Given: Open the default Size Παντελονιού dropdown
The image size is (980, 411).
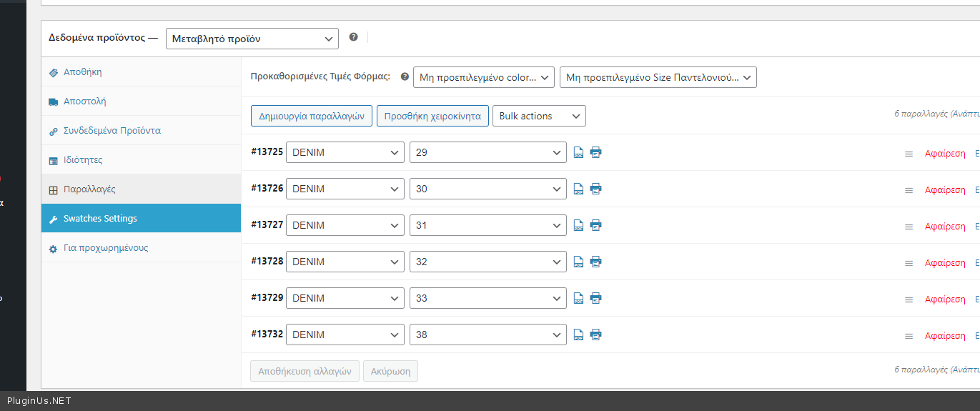Looking at the screenshot, I should pyautogui.click(x=657, y=77).
